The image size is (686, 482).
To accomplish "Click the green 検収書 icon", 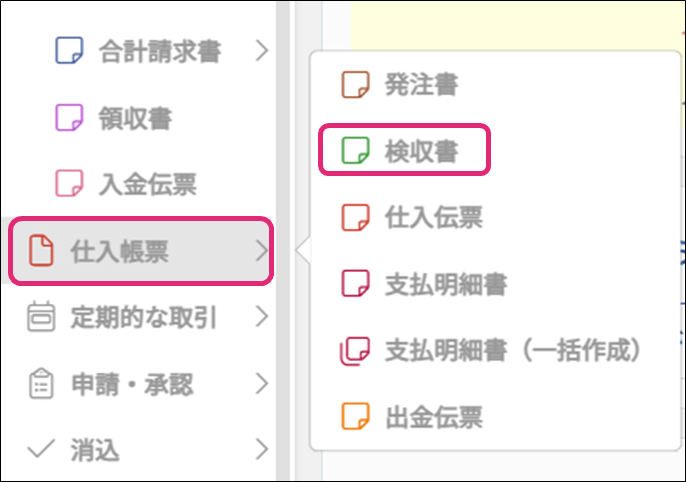I will click(355, 151).
